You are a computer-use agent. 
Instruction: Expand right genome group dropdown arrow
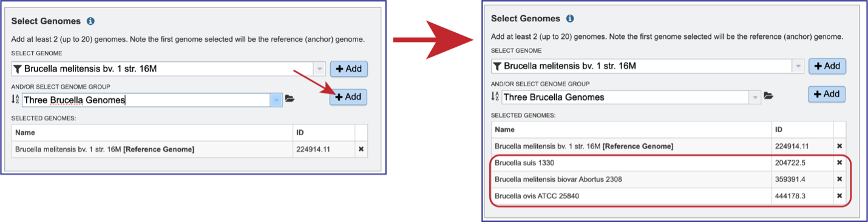755,97
